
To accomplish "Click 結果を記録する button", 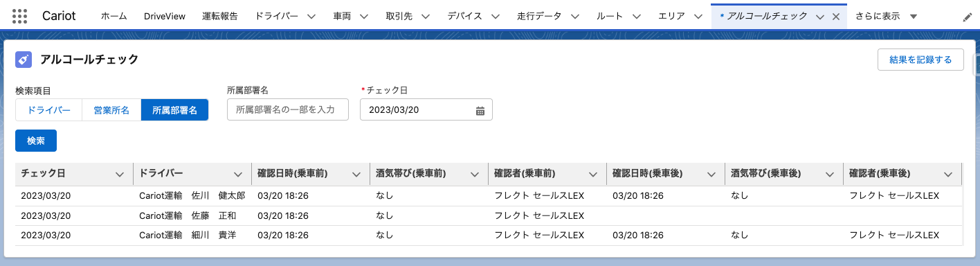I will 920,60.
